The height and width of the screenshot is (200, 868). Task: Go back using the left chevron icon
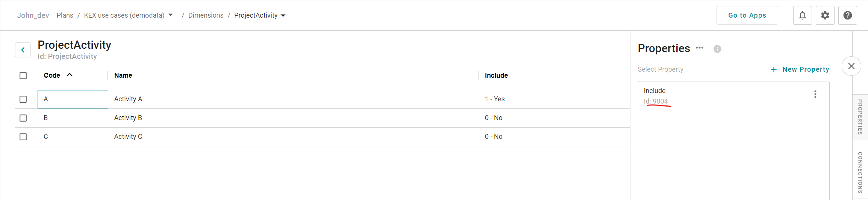click(23, 50)
